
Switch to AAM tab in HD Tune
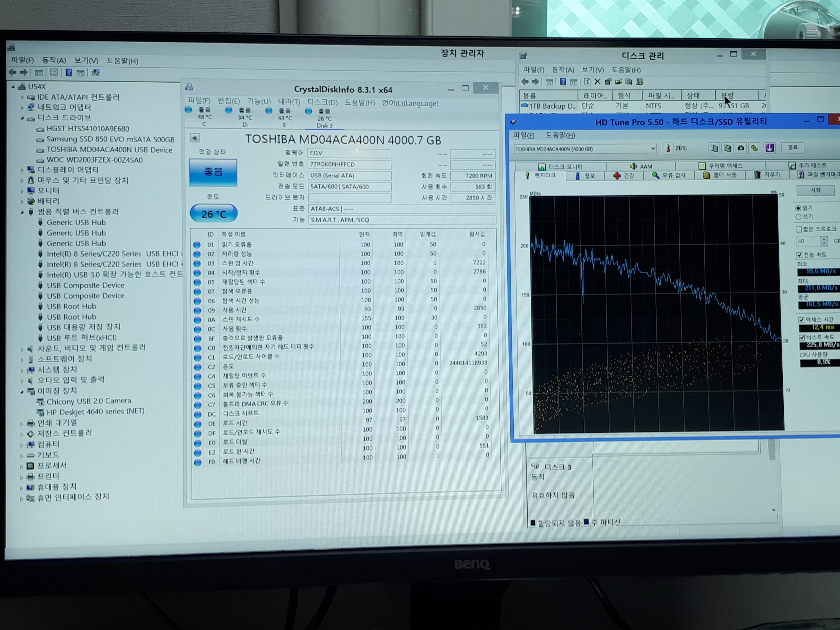pos(641,166)
